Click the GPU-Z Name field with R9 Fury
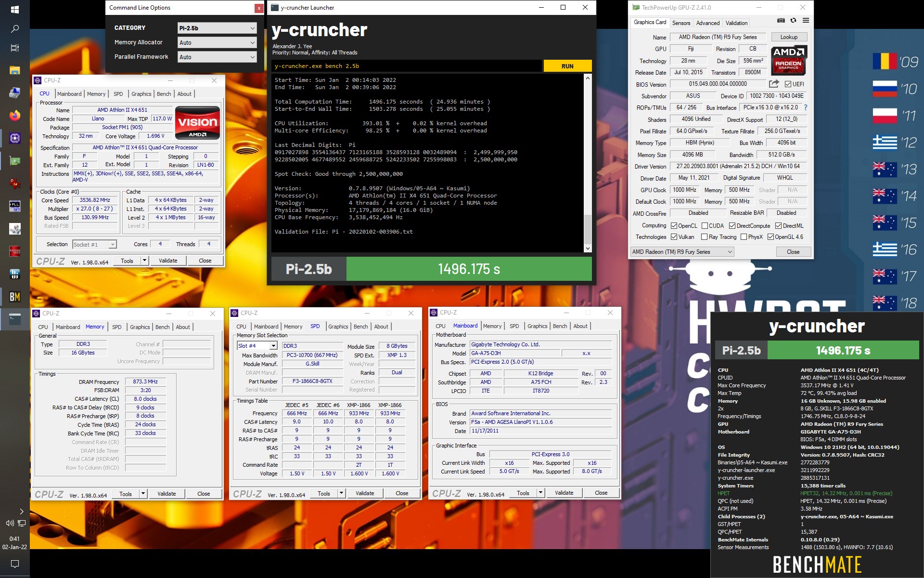 click(718, 37)
